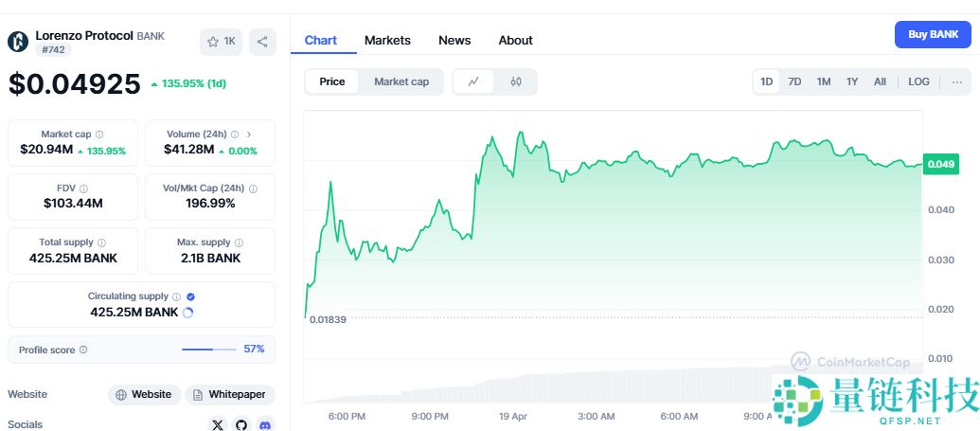Click the 196.99% Vol/Mkt Cap value
This screenshot has width=980, height=431.
210,204
